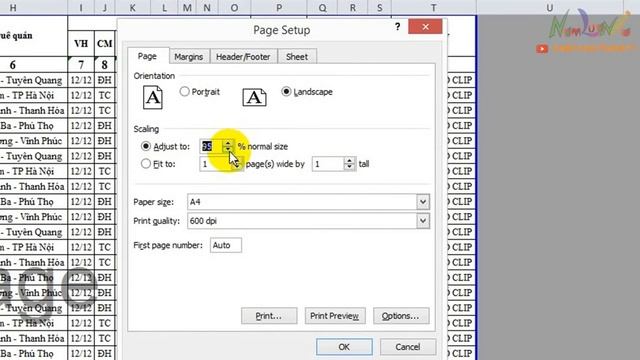640x360 pixels.
Task: Select the Portrait radio button
Action: (184, 91)
